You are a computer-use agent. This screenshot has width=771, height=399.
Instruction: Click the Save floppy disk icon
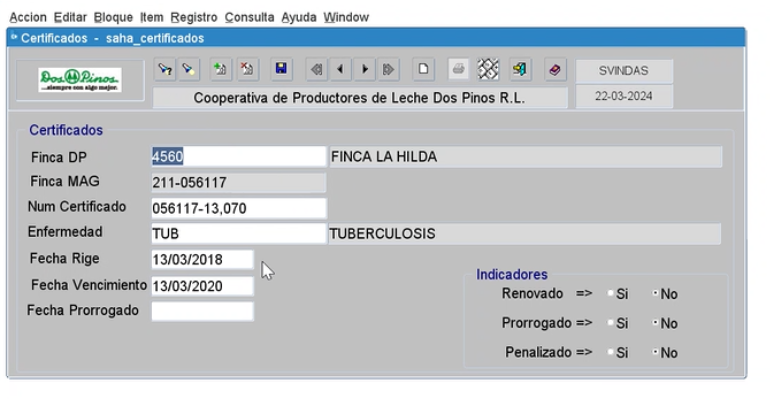(281, 69)
